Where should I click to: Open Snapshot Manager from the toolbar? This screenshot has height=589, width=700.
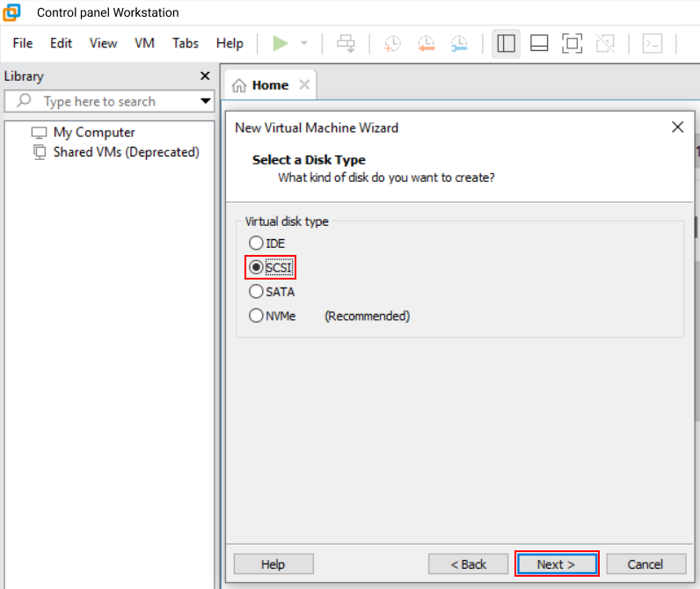459,44
